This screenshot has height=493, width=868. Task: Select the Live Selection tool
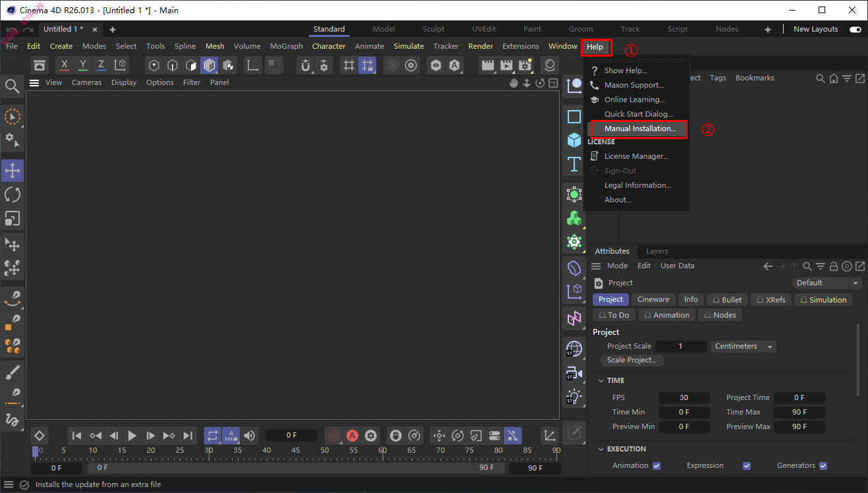pos(13,117)
